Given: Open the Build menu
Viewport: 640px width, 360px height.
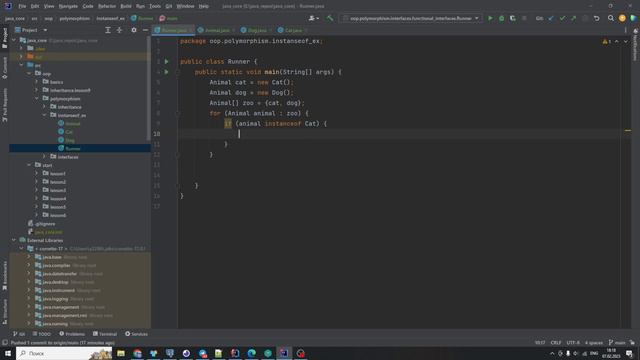Looking at the screenshot, I should pyautogui.click(x=126, y=6).
